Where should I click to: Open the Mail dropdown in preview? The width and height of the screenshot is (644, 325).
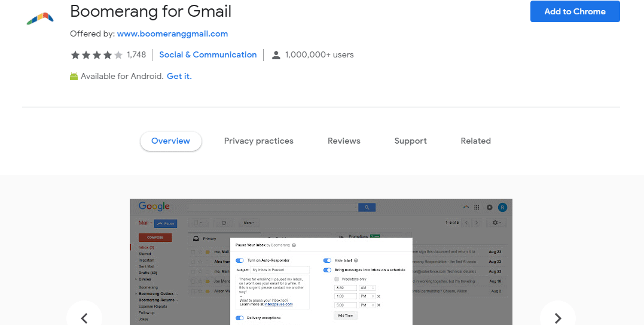[145, 223]
